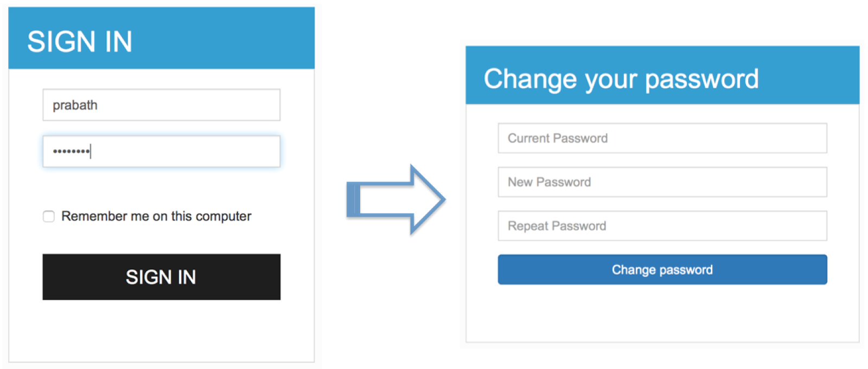Click inside the Current Password placeholder text
The height and width of the screenshot is (369, 868).
point(557,138)
